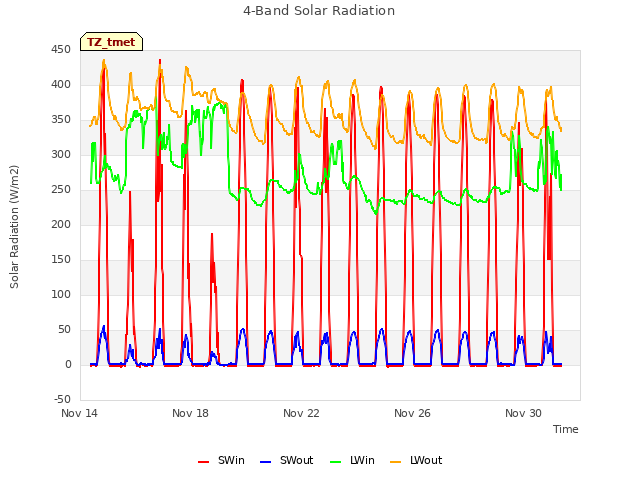Click the 150 y-axis tick label

click(x=61, y=260)
